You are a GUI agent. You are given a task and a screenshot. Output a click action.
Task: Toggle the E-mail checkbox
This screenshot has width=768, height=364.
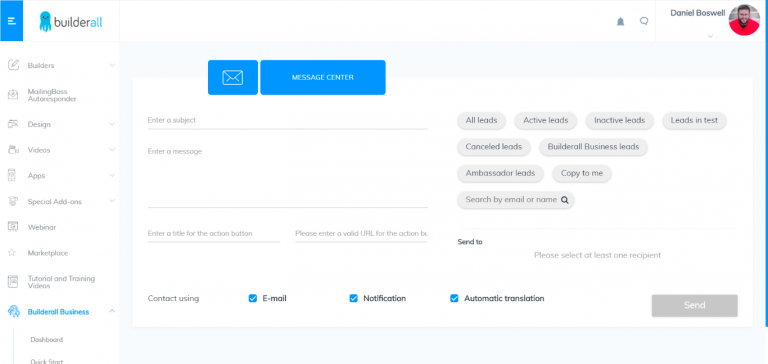253,298
